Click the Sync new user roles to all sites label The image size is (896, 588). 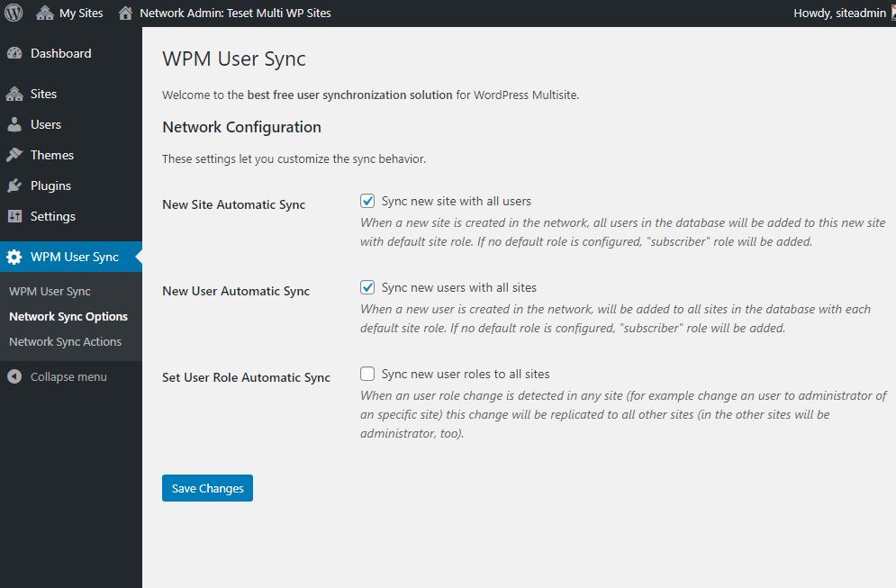point(466,374)
